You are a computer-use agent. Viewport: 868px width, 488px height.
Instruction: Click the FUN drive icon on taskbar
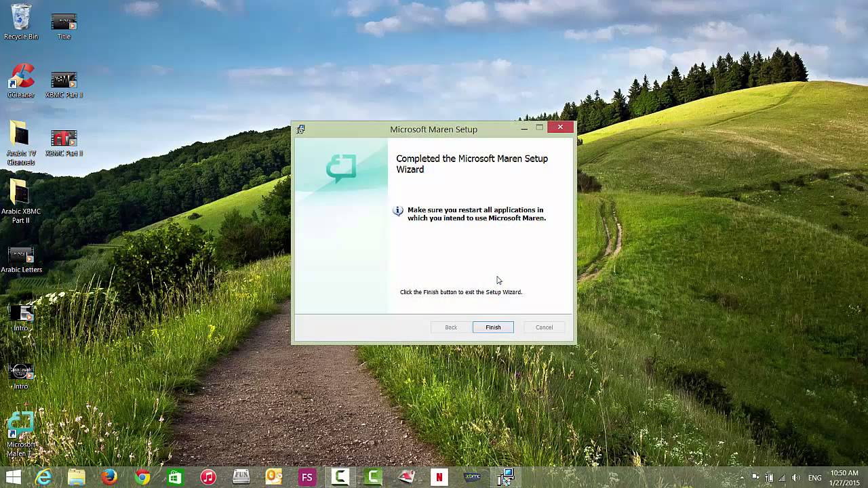pos(241,477)
